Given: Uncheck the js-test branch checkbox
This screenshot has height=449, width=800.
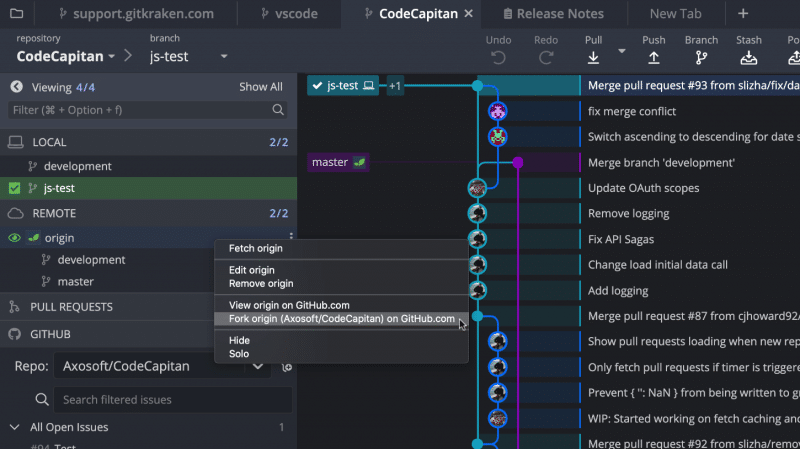Looking at the screenshot, I should (x=14, y=188).
